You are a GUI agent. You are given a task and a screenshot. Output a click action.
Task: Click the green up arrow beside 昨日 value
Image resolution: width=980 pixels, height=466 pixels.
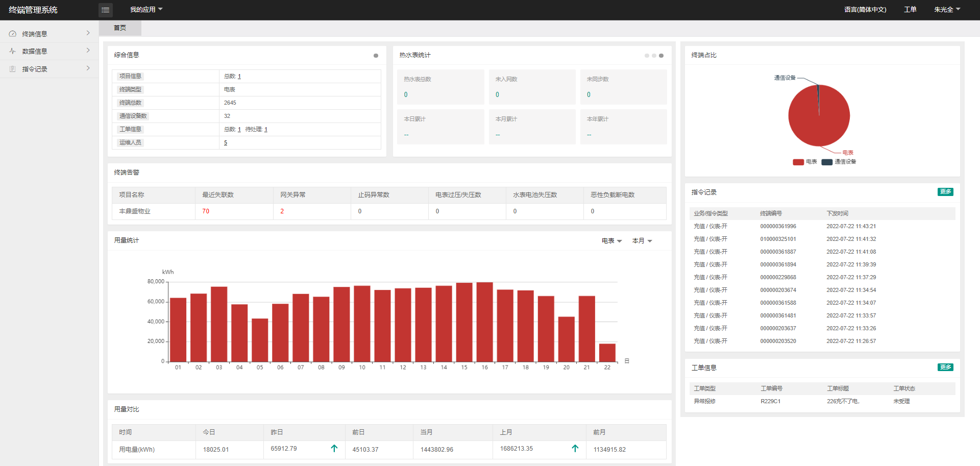(334, 448)
